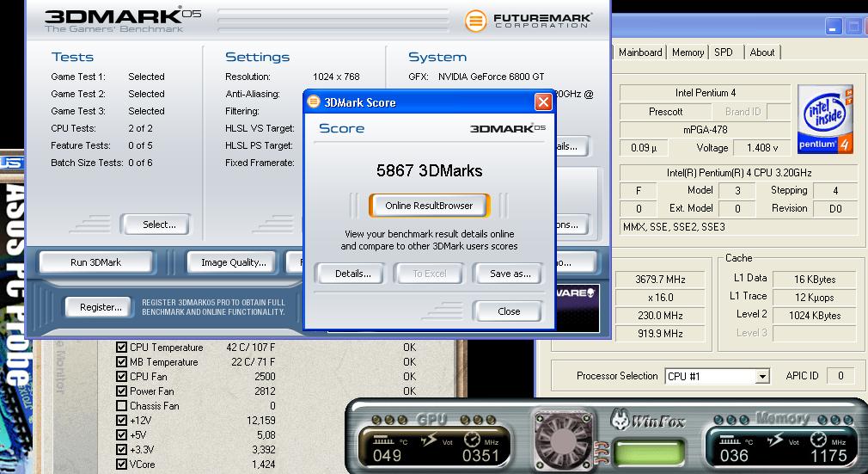
Task: Open score Details in the dialog
Action: (352, 274)
